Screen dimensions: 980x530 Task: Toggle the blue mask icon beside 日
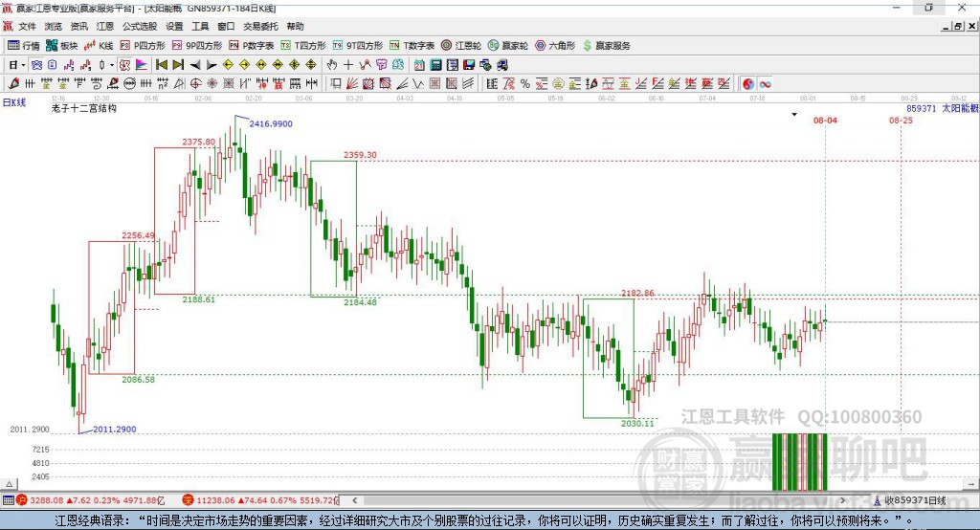[37, 65]
